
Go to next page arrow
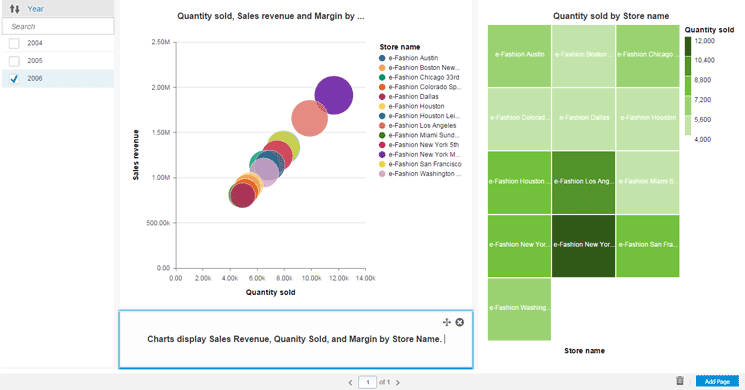398,382
